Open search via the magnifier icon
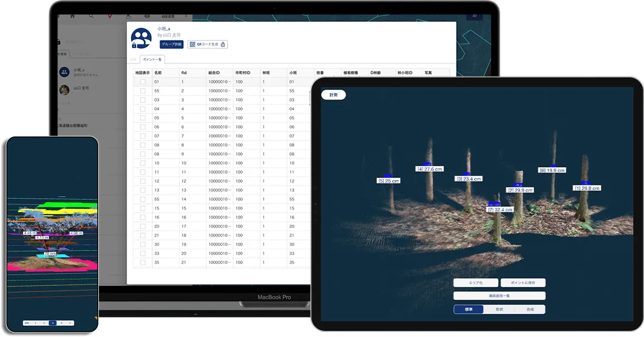This screenshot has height=337, width=644. coord(92,16)
